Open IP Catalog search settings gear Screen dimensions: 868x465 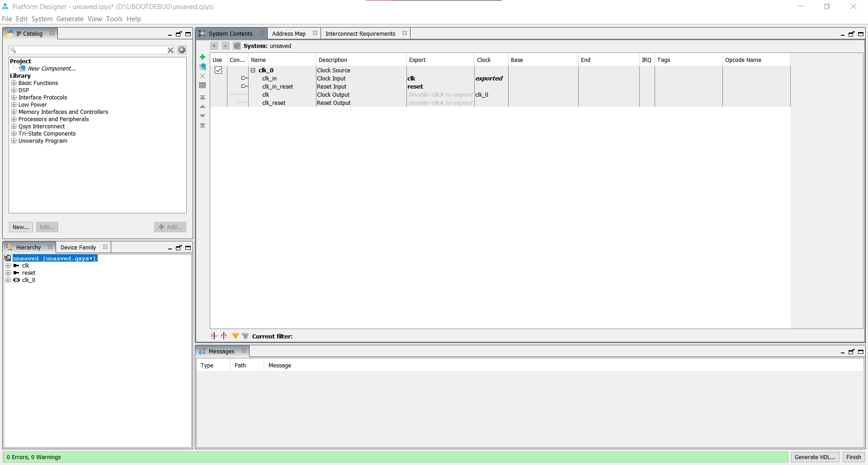click(x=182, y=50)
